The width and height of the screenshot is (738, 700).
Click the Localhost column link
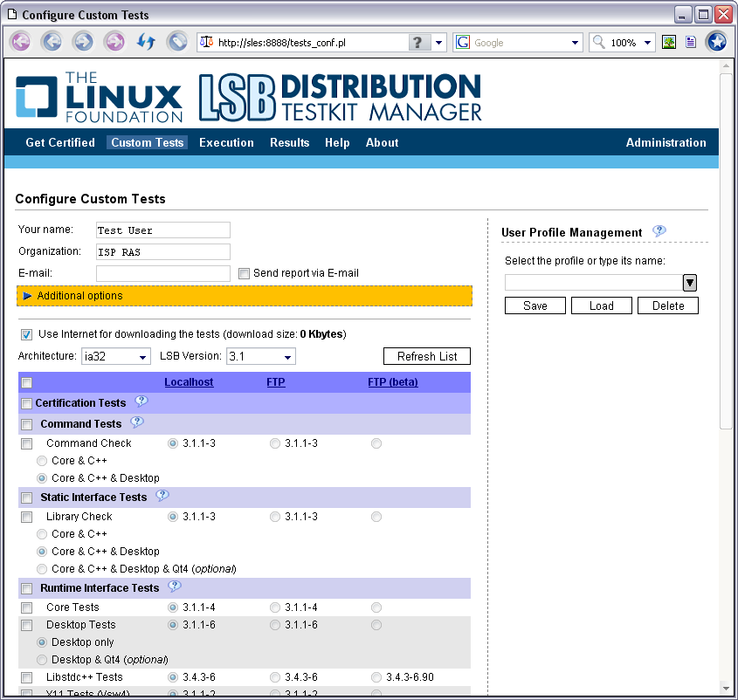pos(189,382)
